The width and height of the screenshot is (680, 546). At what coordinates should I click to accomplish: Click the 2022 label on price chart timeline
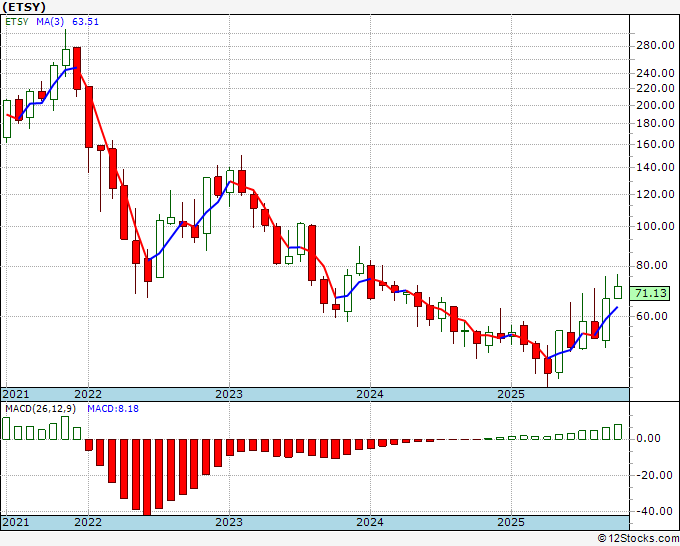point(88,394)
